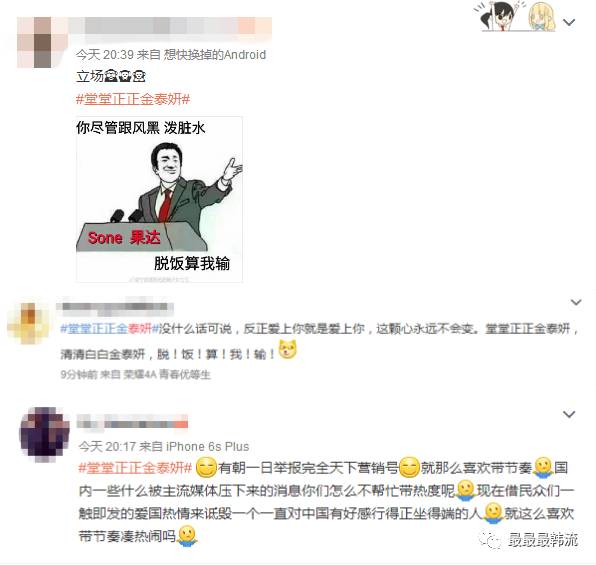Open the second post's options chevron
This screenshot has height=565, width=596.
click(x=576, y=302)
